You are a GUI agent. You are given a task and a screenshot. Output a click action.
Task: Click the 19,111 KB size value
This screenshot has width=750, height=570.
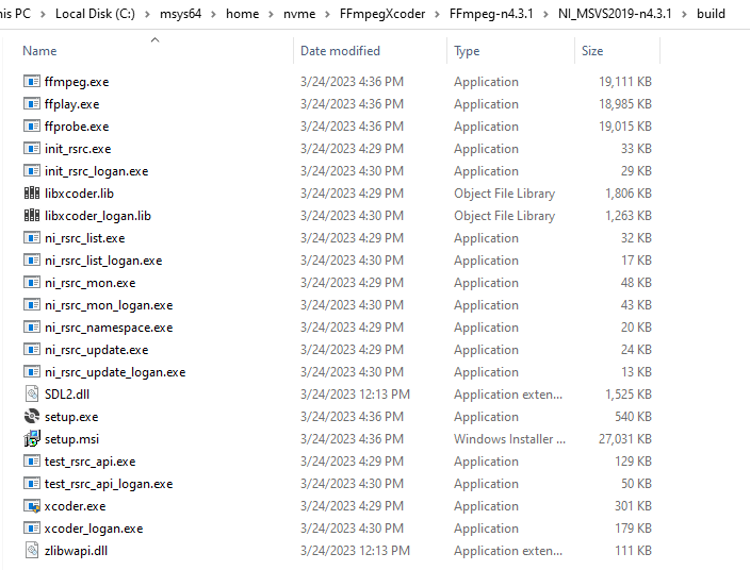pos(625,82)
